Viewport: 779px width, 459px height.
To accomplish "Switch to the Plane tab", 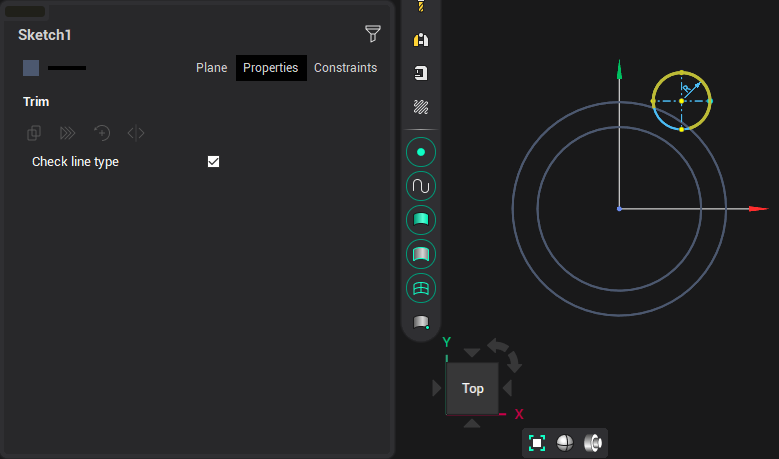I will point(211,68).
